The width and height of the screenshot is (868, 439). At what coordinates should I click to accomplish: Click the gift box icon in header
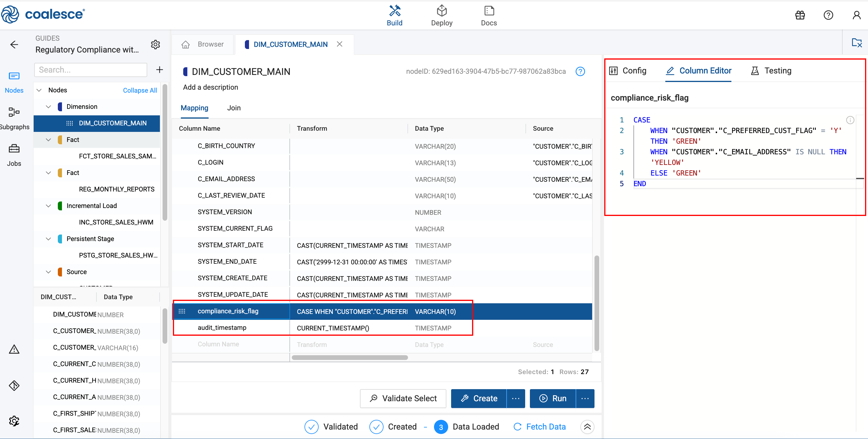pos(800,15)
